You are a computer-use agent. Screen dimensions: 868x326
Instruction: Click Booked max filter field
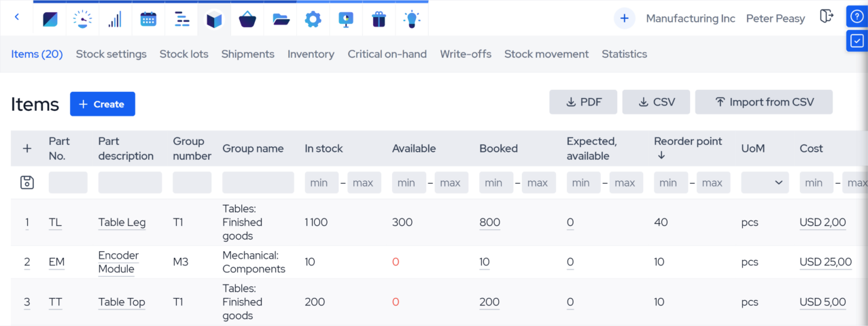click(539, 182)
